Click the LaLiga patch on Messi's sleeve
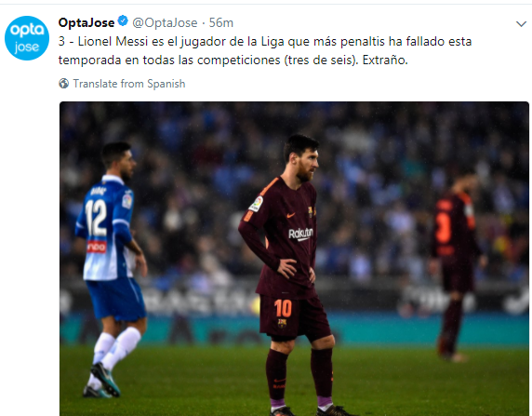This screenshot has height=416, width=532. [x=256, y=204]
